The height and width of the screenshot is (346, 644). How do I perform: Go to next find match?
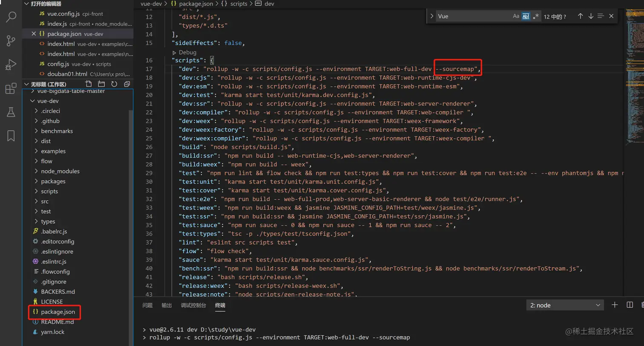pyautogui.click(x=591, y=16)
